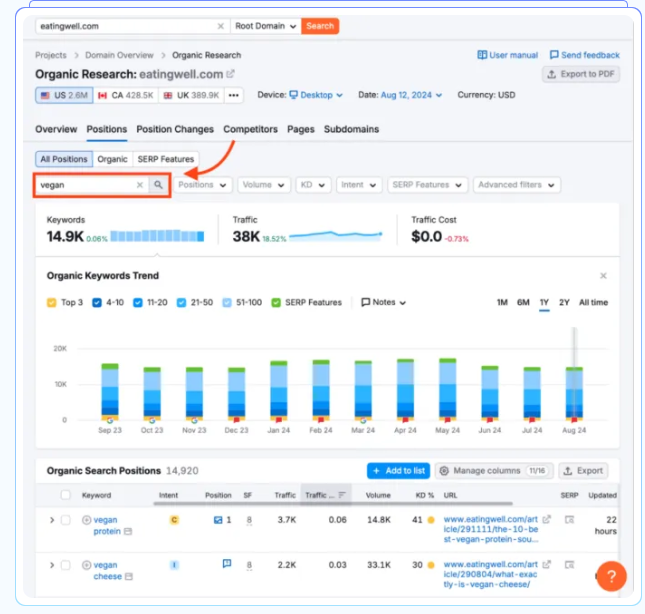Screen dimensions: 645x614
Task: Select the All Positions filter
Action: [64, 159]
